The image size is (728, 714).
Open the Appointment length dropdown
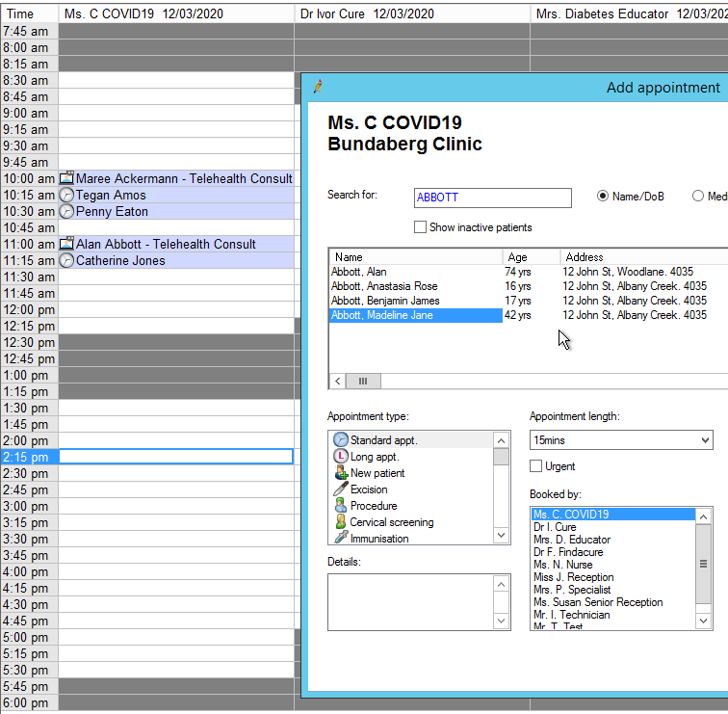pyautogui.click(x=620, y=440)
